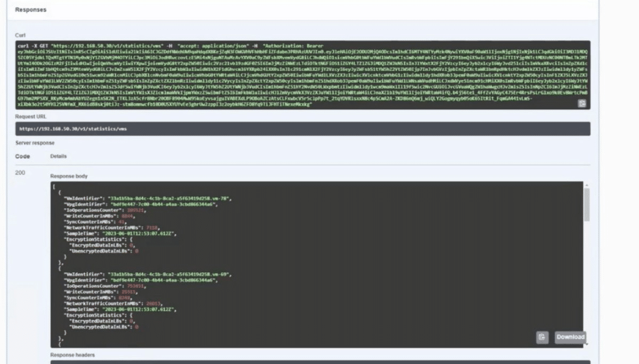Click the first VmIdentifier value ending vm-78
The image size is (639, 364).
tap(168, 198)
